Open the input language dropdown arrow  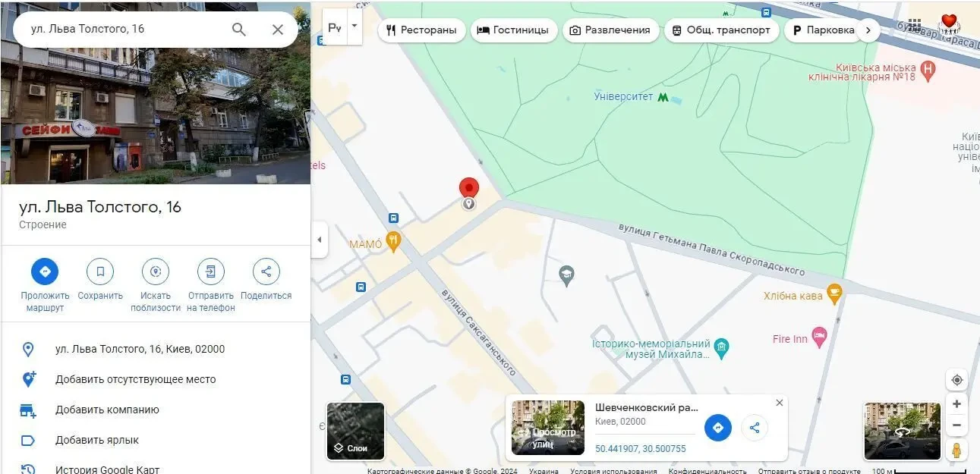pos(355,27)
